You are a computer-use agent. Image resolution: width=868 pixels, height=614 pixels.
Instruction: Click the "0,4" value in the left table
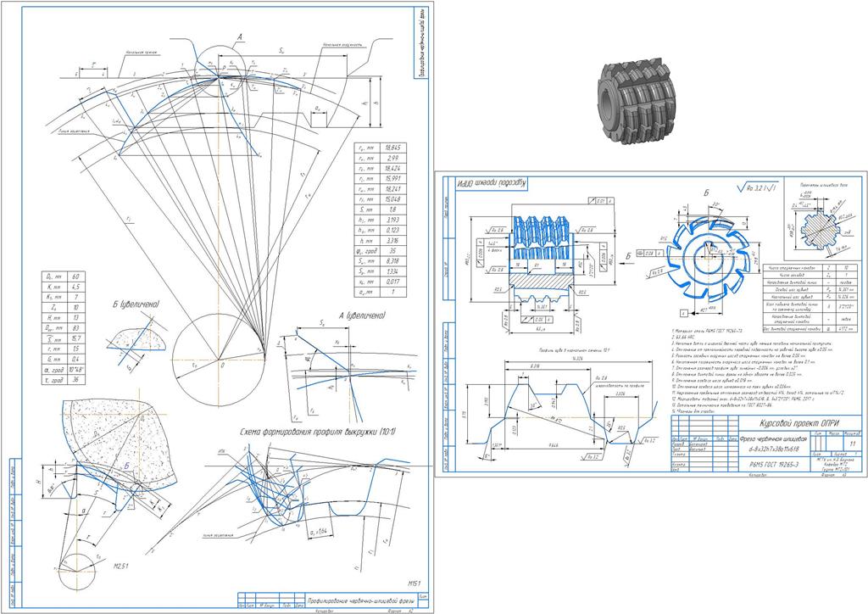tap(75, 360)
